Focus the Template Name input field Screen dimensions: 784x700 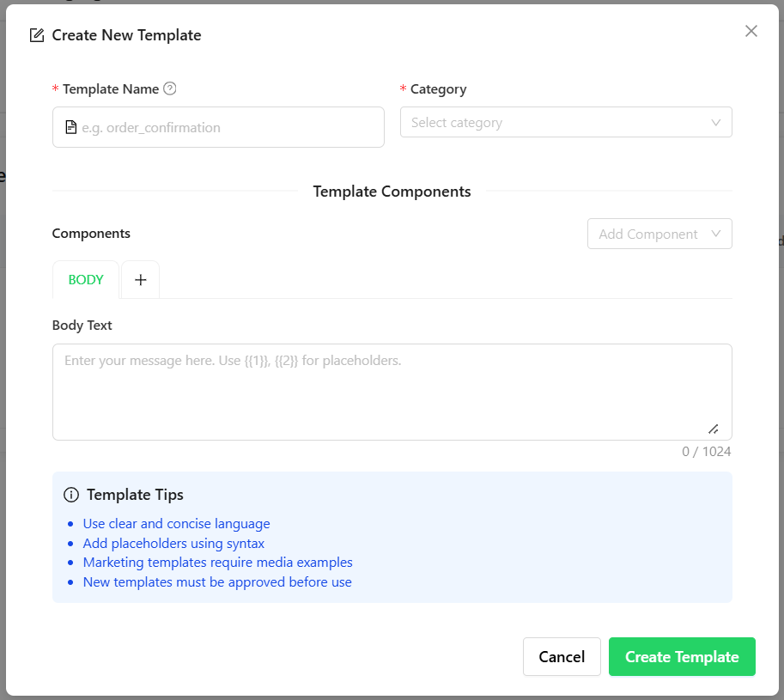click(228, 127)
